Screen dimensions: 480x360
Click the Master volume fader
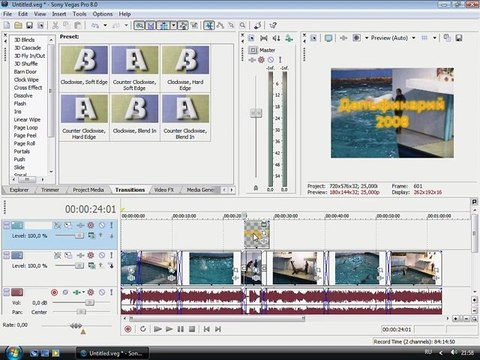[256, 113]
